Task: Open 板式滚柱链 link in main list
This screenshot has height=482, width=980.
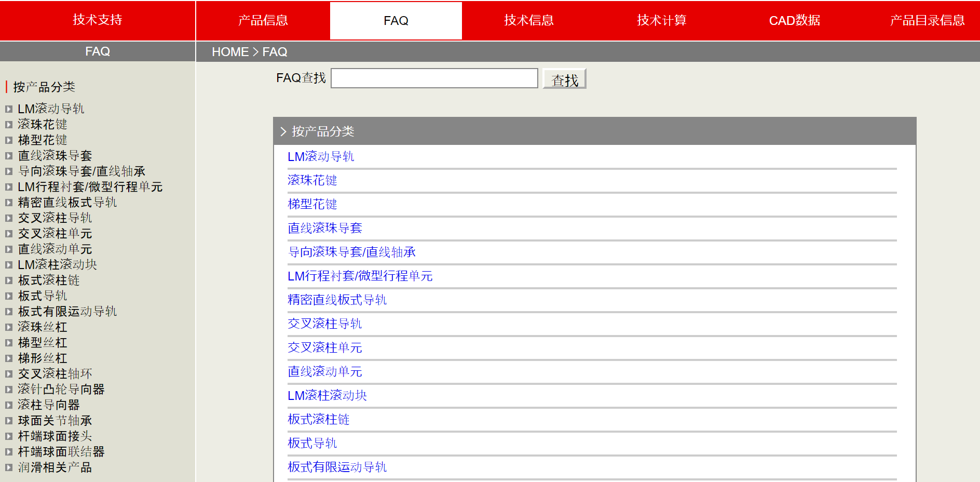Action: [x=319, y=419]
